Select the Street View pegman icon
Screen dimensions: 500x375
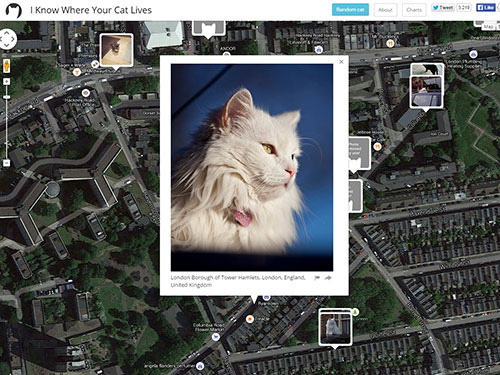click(x=7, y=66)
